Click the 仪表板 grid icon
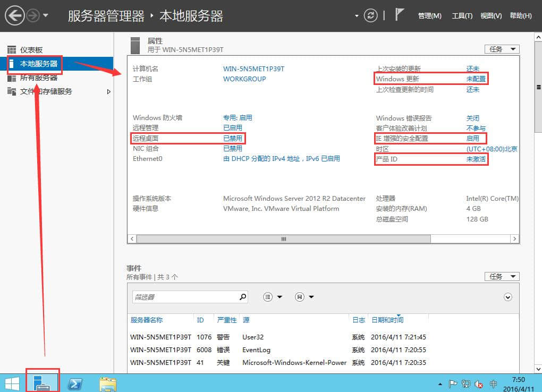542x392 pixels. coord(12,50)
